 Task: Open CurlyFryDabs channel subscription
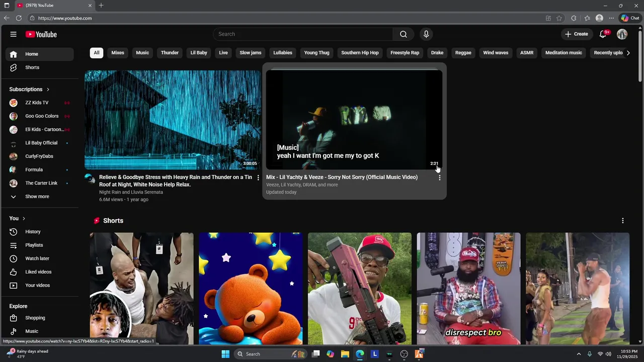click(40, 156)
